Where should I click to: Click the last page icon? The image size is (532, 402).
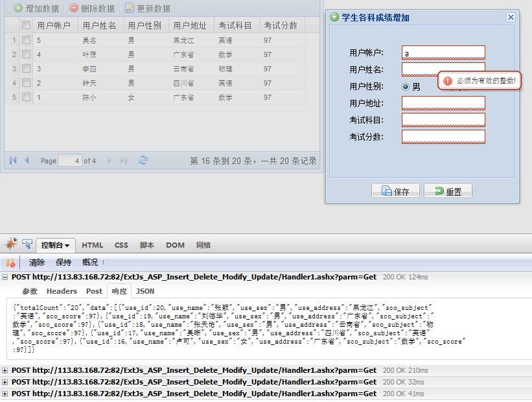coord(124,160)
